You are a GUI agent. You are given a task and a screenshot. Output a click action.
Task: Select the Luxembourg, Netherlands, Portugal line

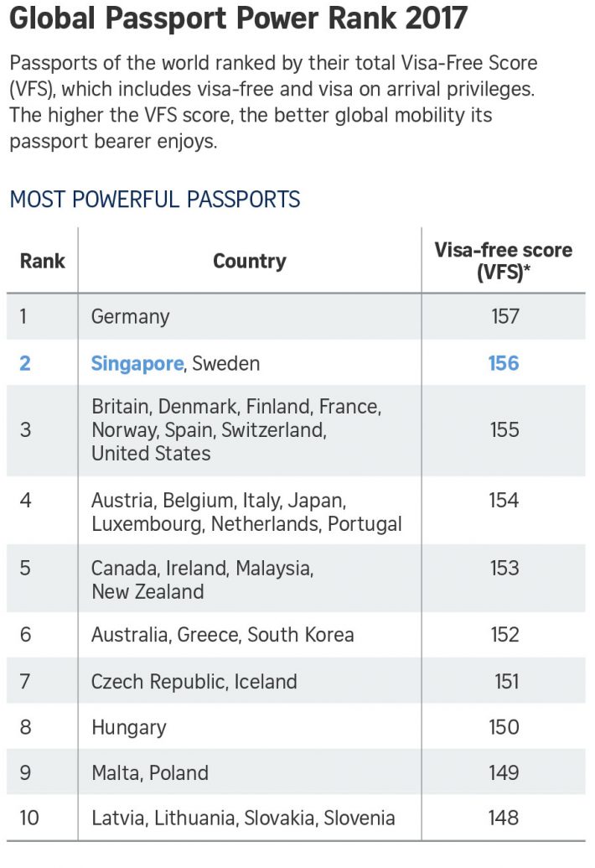246,524
